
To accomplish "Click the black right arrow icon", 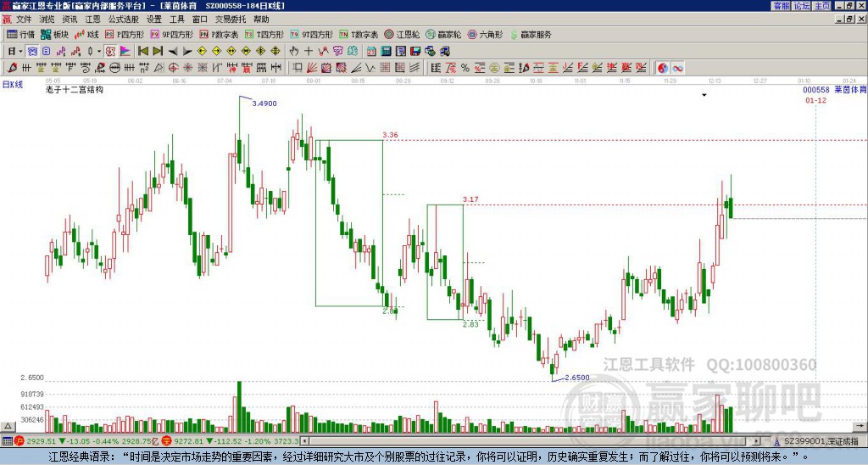I will (187, 52).
